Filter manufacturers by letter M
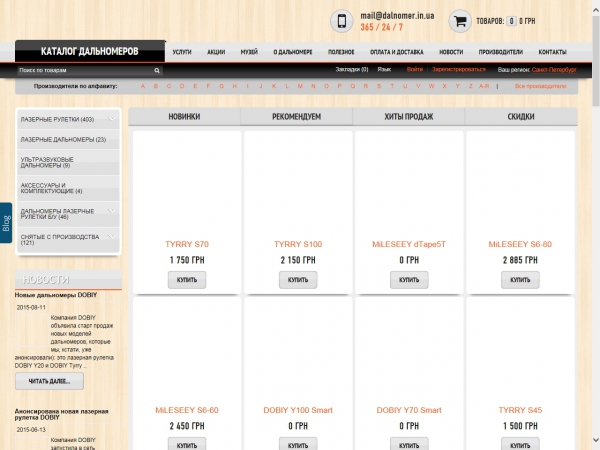600x450 pixels. tap(300, 86)
